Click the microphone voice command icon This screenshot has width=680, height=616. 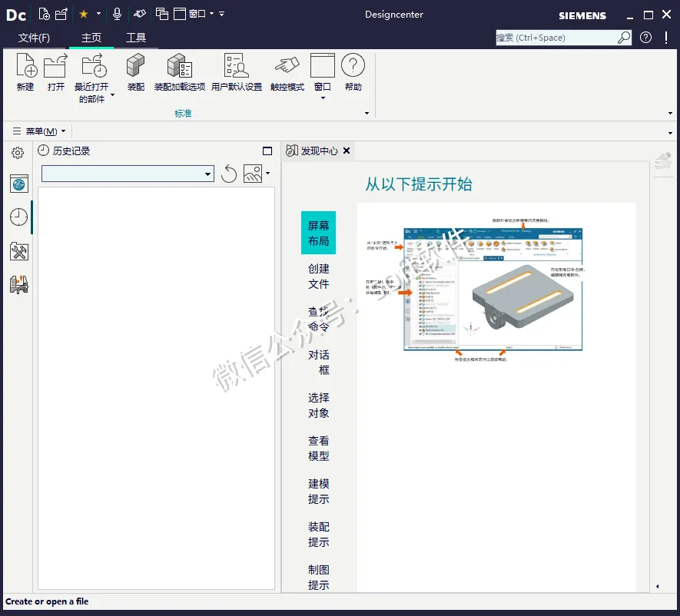coord(117,15)
